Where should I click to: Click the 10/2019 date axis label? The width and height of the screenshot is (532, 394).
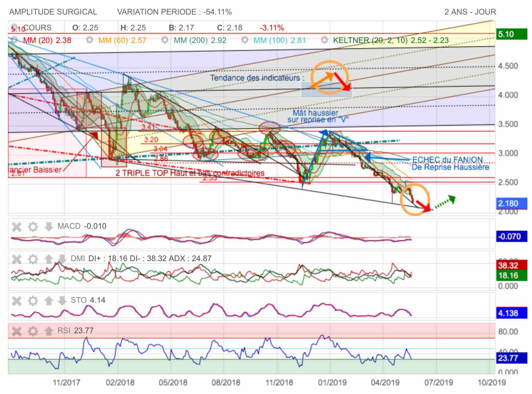pos(492,382)
